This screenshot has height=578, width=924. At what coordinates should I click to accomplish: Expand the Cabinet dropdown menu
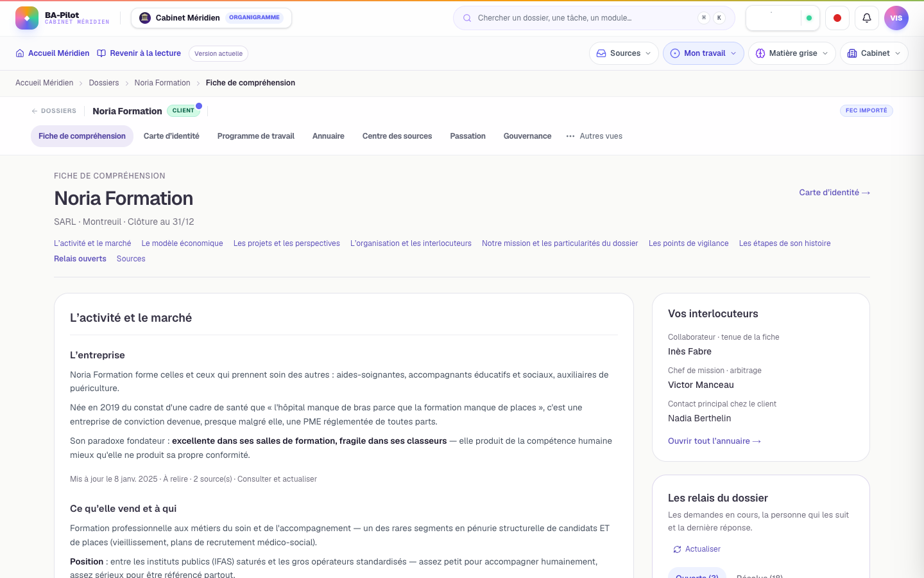coord(874,53)
